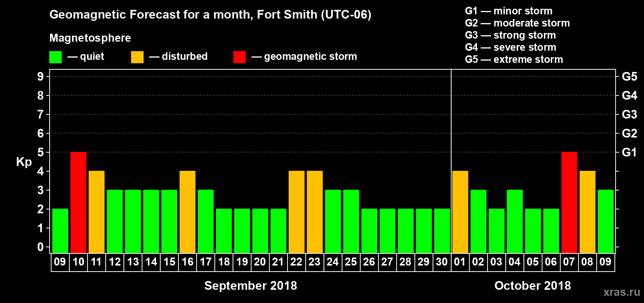Click the date label 25 on the axis

[351, 262]
